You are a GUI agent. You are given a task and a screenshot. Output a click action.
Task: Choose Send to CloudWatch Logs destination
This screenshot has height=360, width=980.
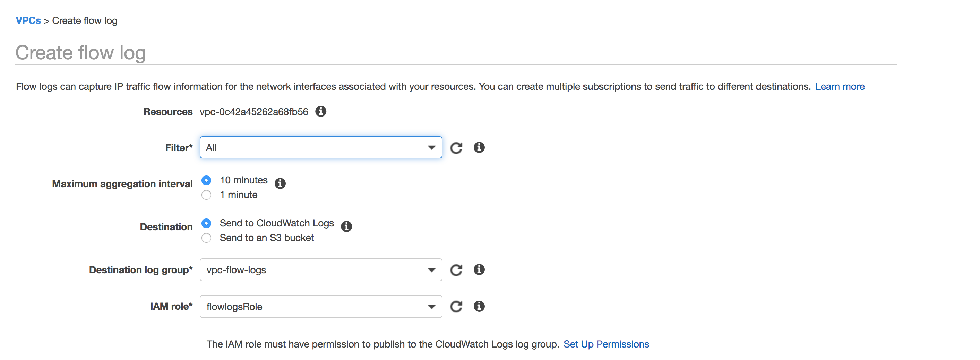coord(206,223)
